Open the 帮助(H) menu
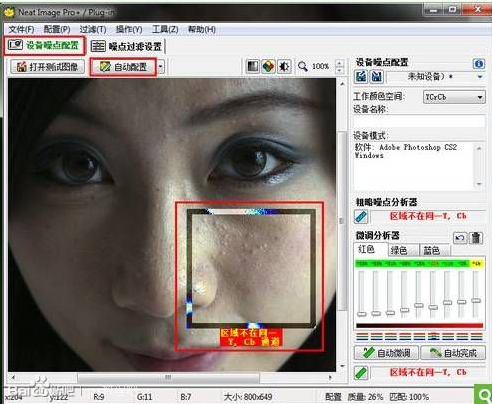Image resolution: width=492 pixels, height=404 pixels. point(202,29)
